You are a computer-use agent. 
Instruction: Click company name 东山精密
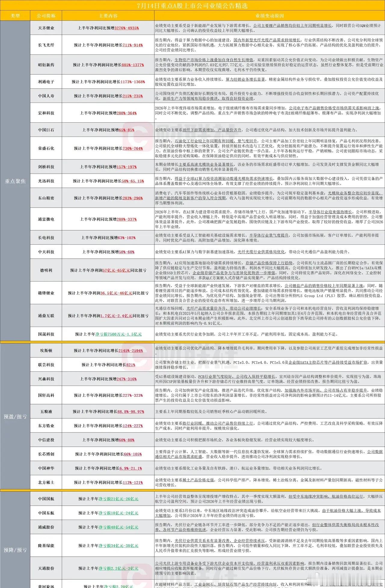coord(46,198)
